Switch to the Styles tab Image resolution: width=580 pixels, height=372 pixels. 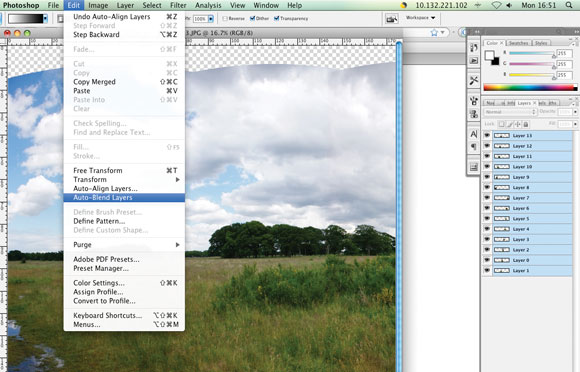541,43
